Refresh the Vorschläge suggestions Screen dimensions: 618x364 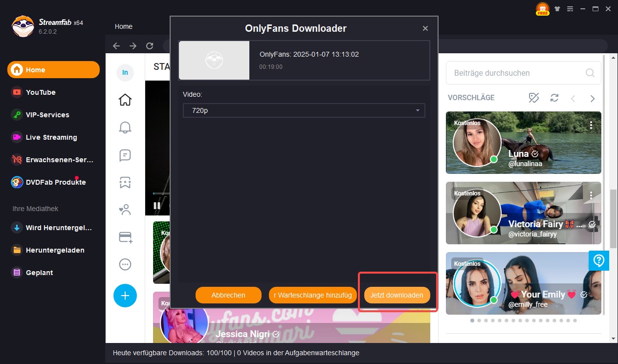(x=554, y=98)
